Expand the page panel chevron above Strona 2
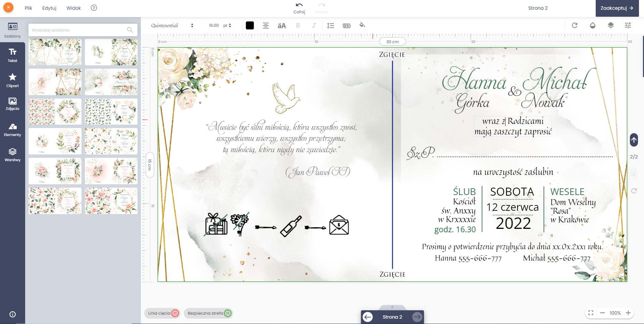 392,307
